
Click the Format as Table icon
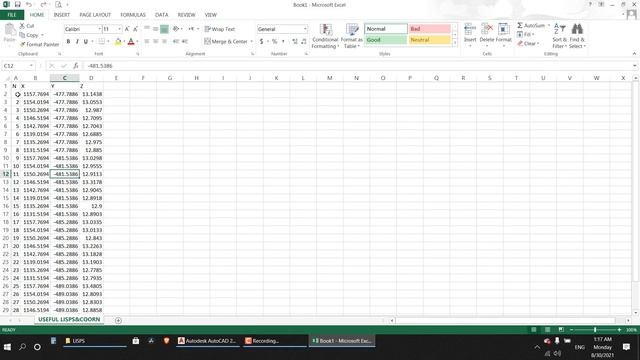pyautogui.click(x=351, y=29)
